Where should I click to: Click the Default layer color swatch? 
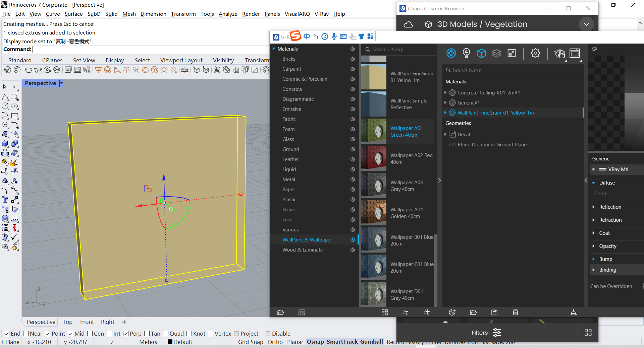[x=170, y=342]
